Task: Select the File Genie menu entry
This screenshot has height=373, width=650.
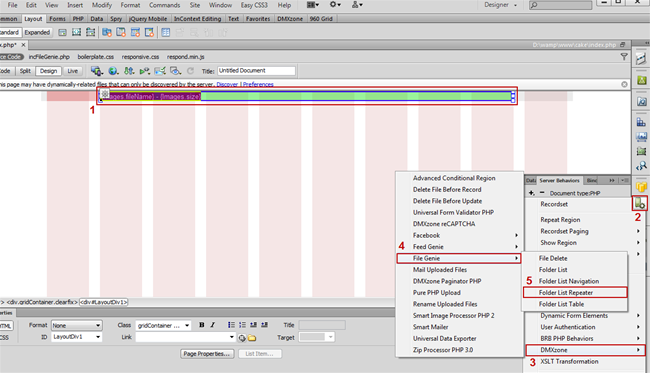Action: tap(459, 258)
